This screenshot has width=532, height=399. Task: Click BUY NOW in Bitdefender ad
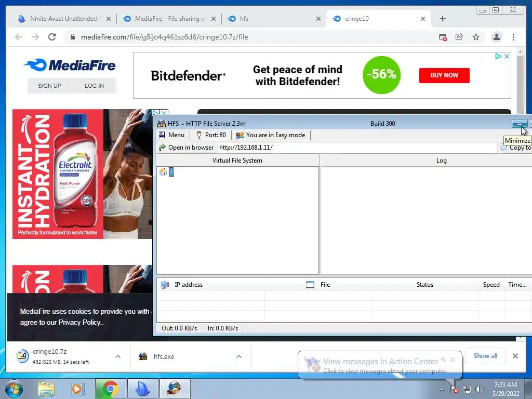coord(444,75)
